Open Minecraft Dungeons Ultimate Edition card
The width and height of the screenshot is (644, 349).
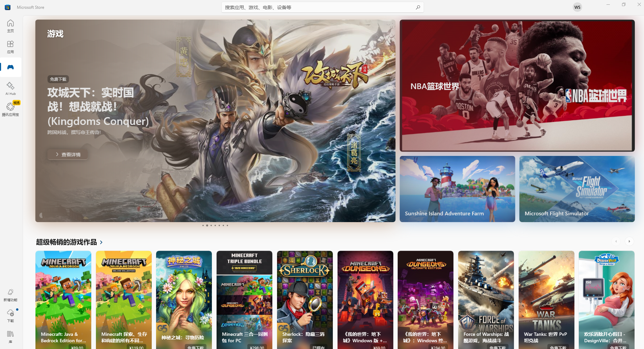[425, 300]
